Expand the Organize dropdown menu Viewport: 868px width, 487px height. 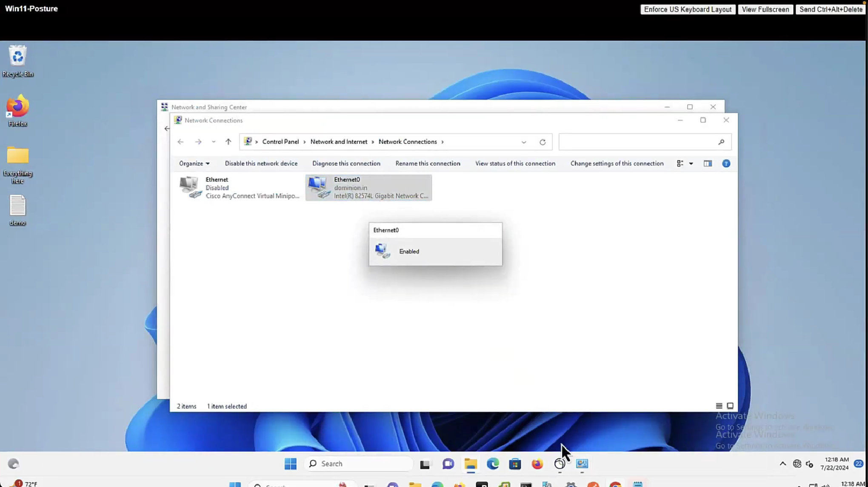click(x=194, y=163)
